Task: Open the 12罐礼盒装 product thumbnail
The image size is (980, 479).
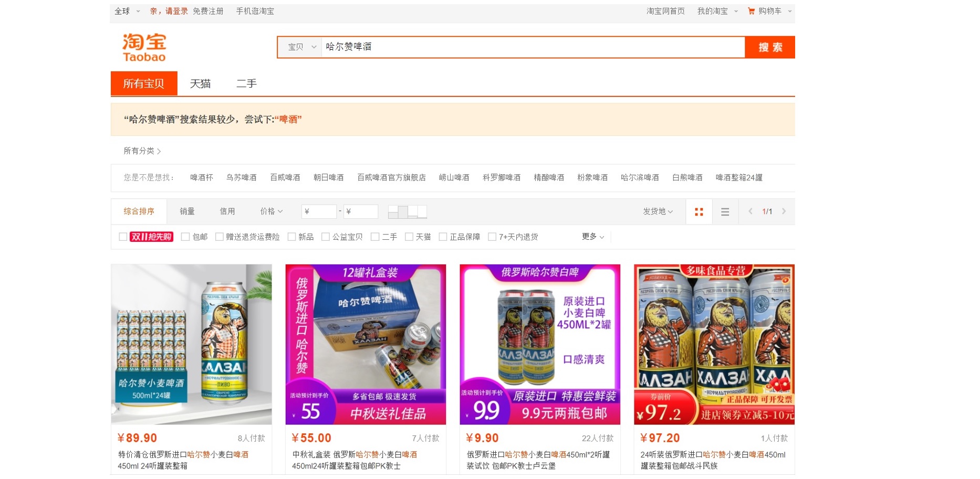Action: tap(366, 344)
